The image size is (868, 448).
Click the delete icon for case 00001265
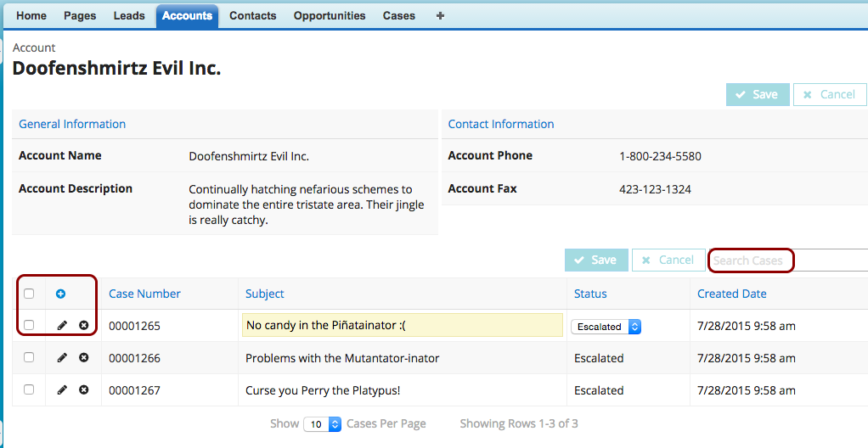83,326
